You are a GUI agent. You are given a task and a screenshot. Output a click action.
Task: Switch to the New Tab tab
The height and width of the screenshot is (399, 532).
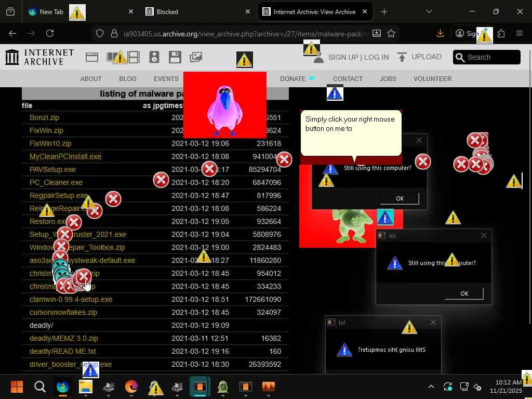click(x=51, y=12)
